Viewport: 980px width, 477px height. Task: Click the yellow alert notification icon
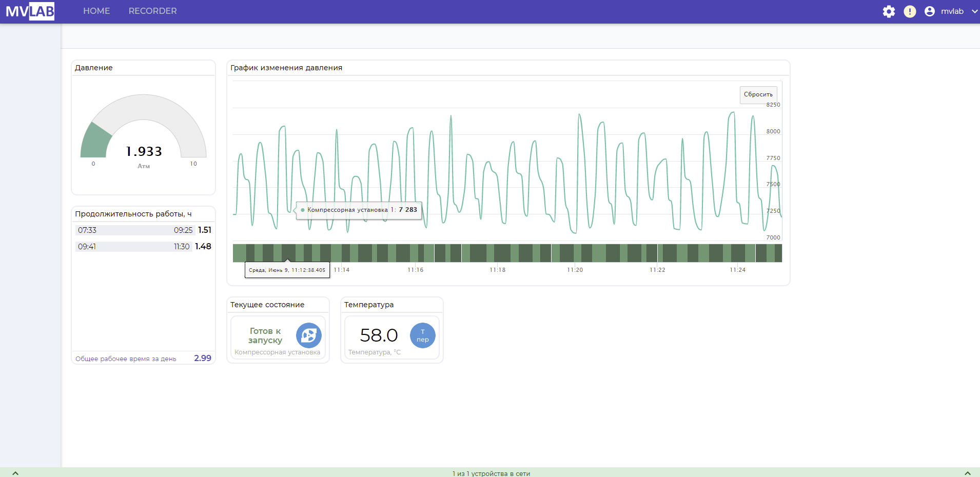[x=910, y=11]
